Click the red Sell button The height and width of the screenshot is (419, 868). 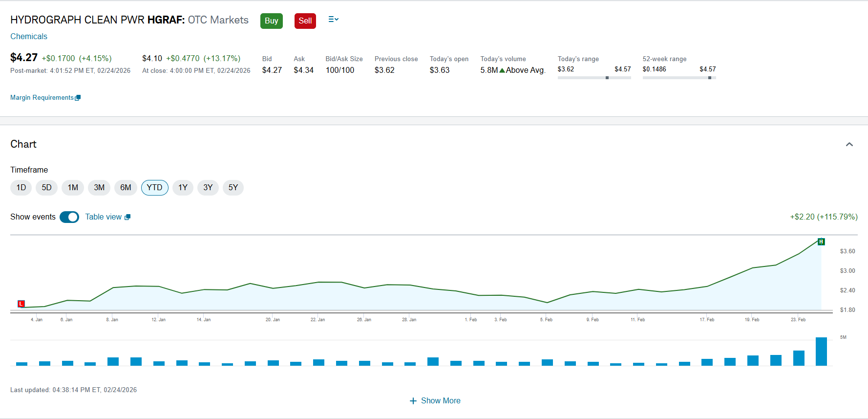[x=305, y=21]
